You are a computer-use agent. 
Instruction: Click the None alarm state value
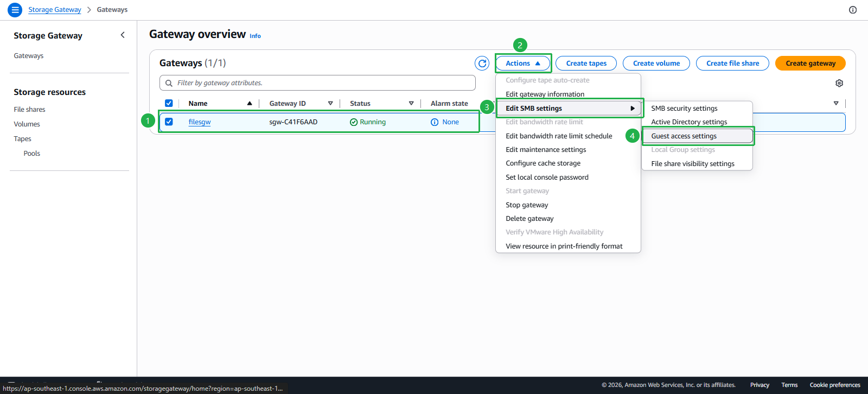coord(450,122)
